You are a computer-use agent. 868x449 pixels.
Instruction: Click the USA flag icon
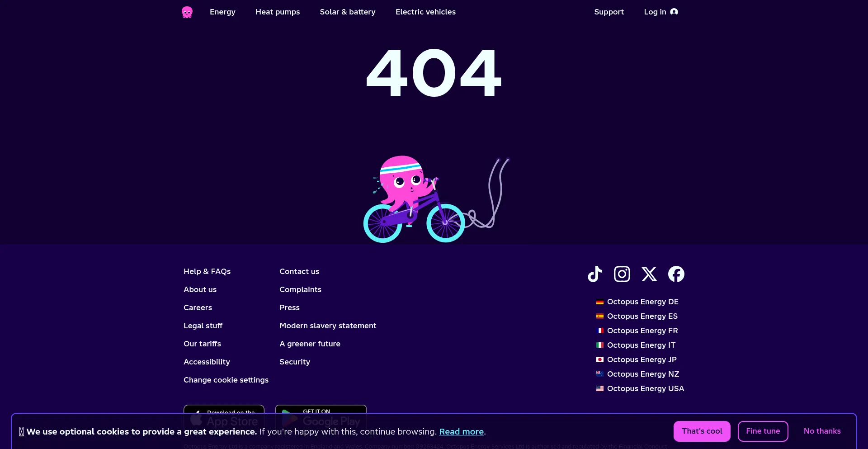point(600,389)
